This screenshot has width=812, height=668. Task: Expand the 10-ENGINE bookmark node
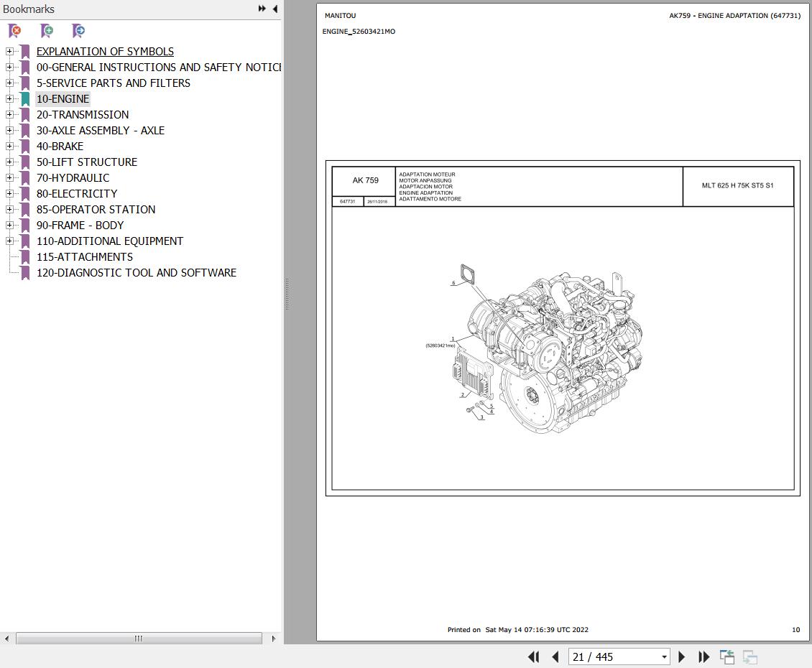[9, 99]
